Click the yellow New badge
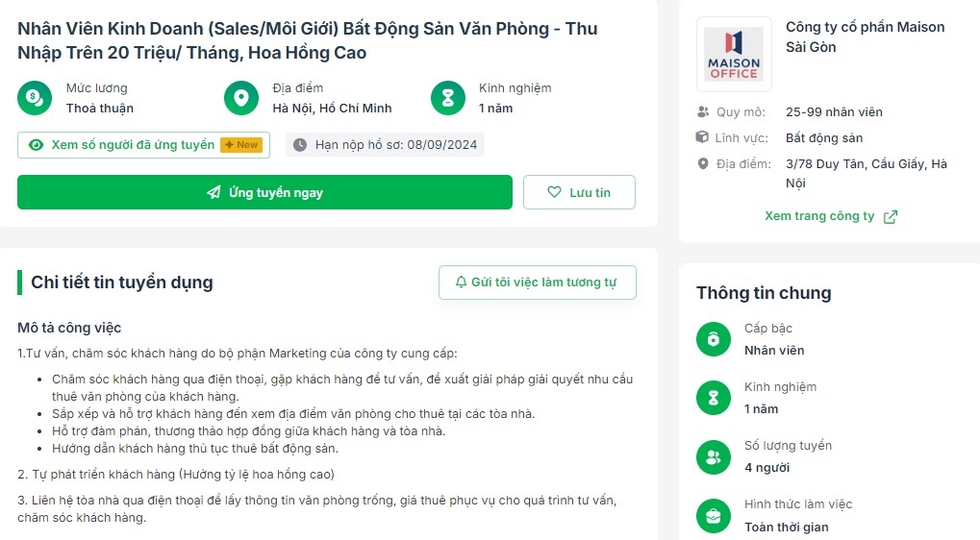The image size is (980, 540). 241,145
